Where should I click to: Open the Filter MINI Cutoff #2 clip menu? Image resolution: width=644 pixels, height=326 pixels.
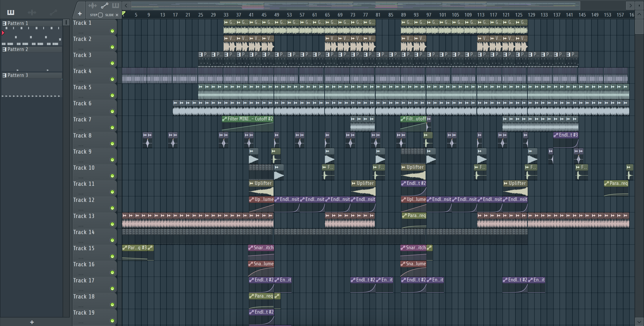coord(224,119)
